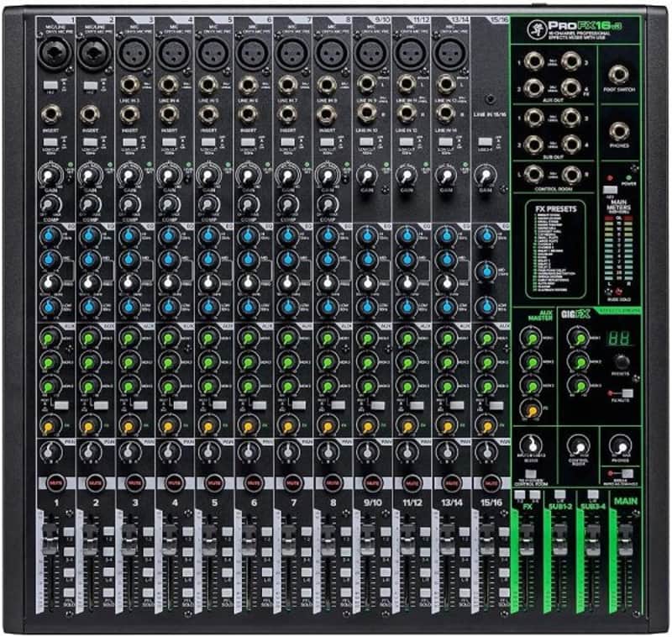Enable the channel 3 LOW CUT switch
Screen dimensions: 672x637
129,142
